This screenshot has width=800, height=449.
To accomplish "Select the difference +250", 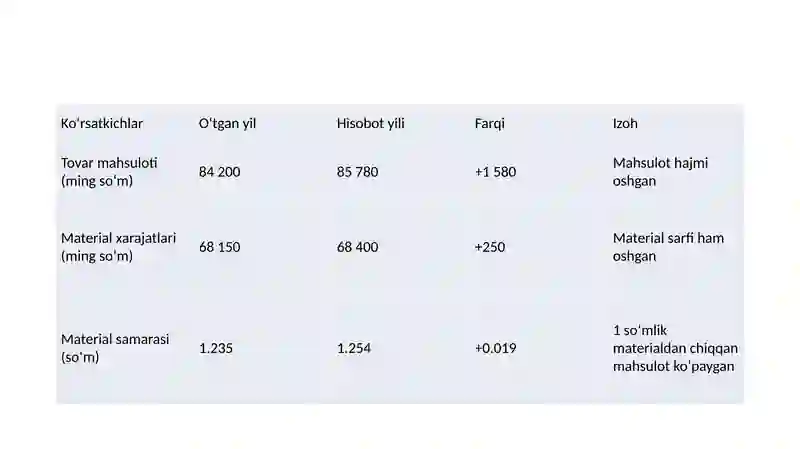I will tap(490, 247).
